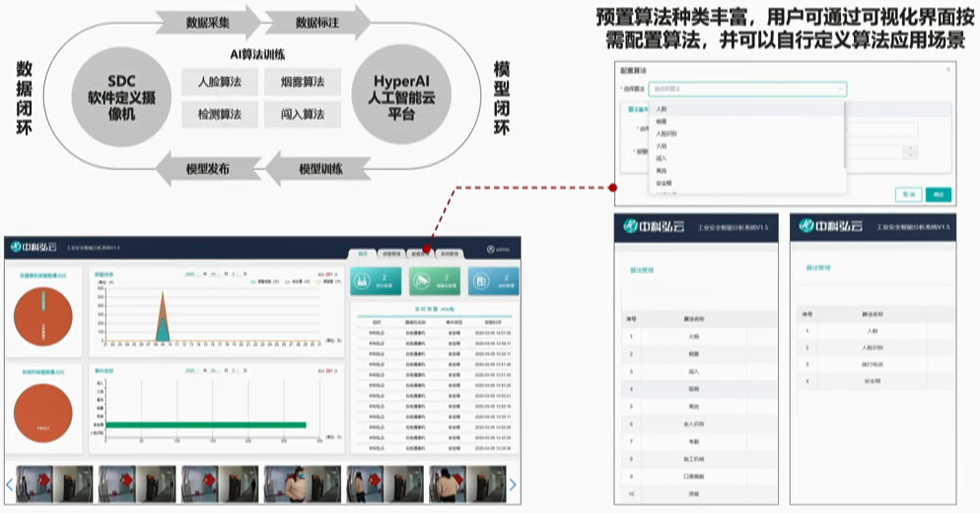
Task: Open the month dropdown in event type chart
Action: coord(216,370)
